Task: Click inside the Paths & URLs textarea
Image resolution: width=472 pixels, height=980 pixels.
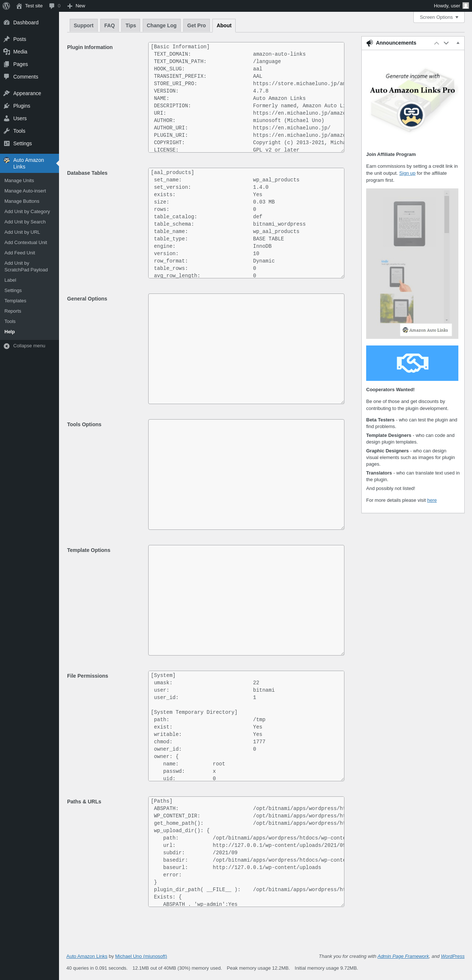Action: tap(246, 852)
